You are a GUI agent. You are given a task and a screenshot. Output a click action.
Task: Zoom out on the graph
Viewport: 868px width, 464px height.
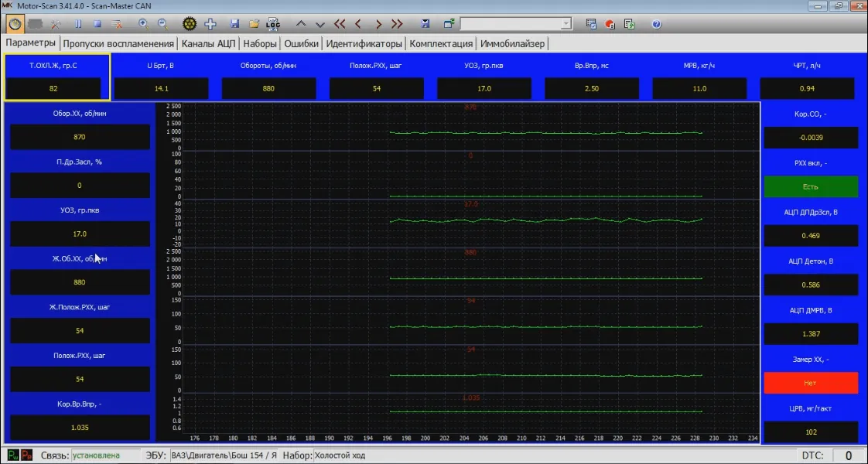click(162, 24)
